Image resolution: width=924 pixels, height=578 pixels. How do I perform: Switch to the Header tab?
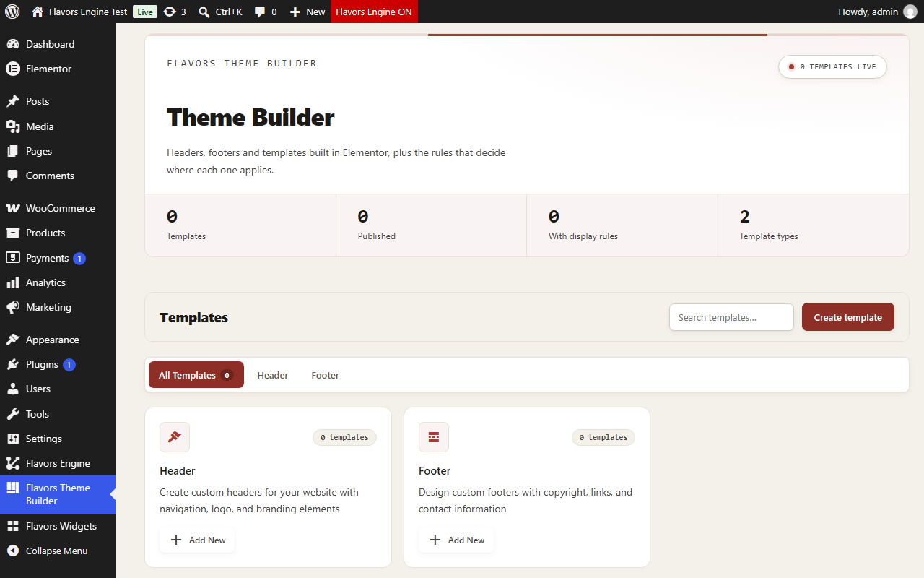273,375
